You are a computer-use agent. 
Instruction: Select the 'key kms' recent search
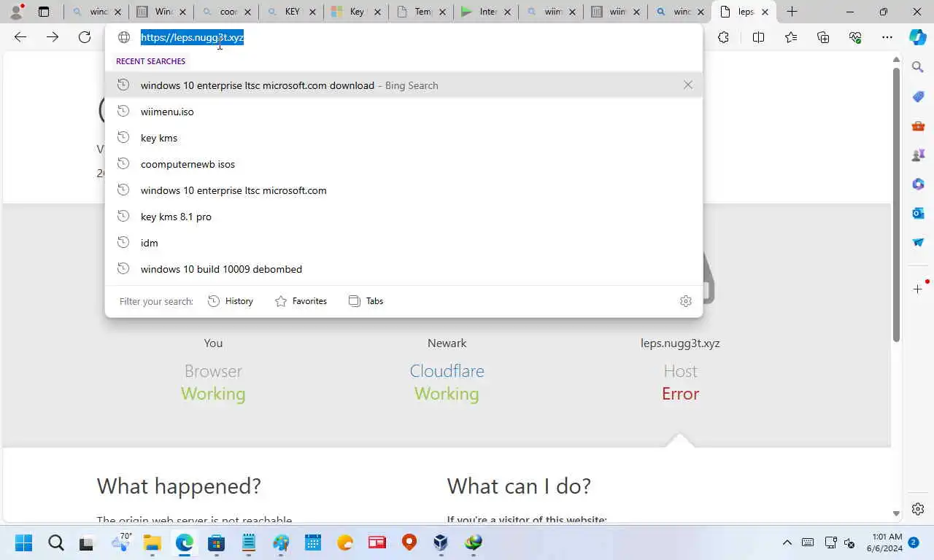click(x=404, y=138)
